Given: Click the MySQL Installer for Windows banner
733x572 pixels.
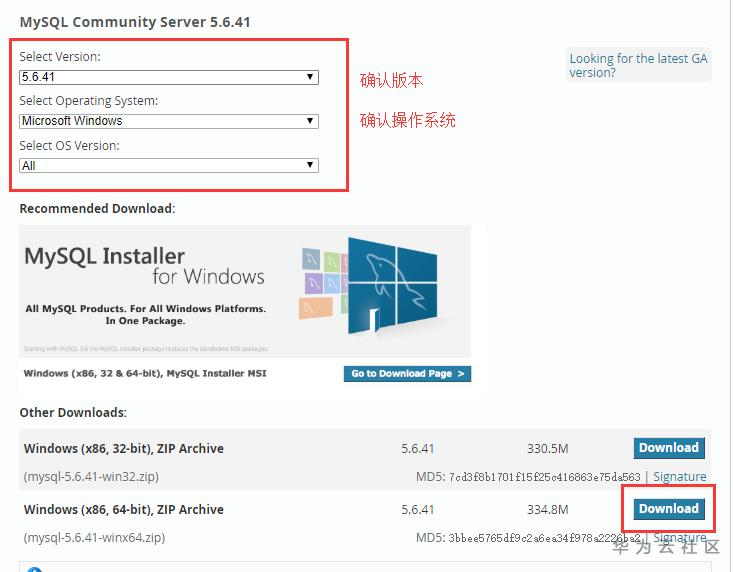Looking at the screenshot, I should (x=244, y=291).
